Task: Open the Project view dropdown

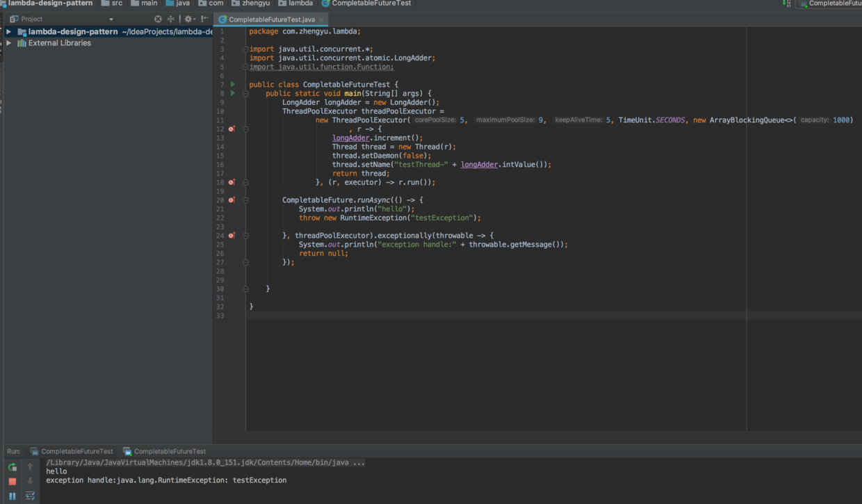Action: tap(111, 19)
